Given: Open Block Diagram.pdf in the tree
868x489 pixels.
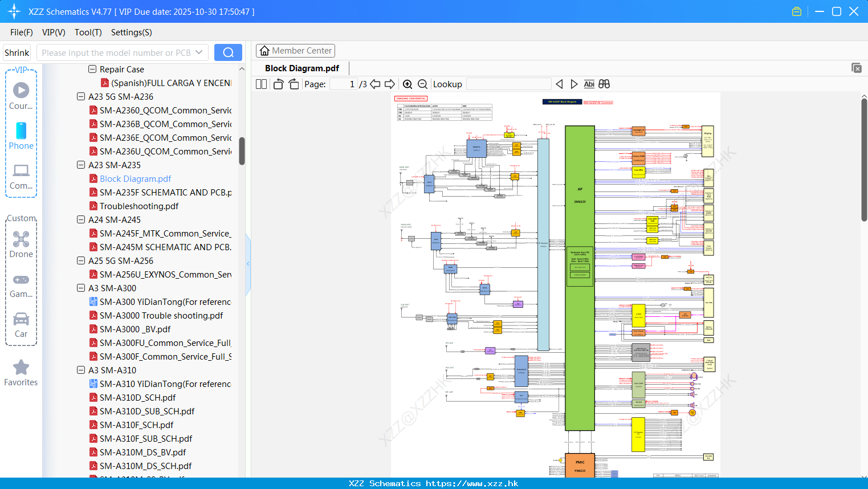Looking at the screenshot, I should [135, 178].
